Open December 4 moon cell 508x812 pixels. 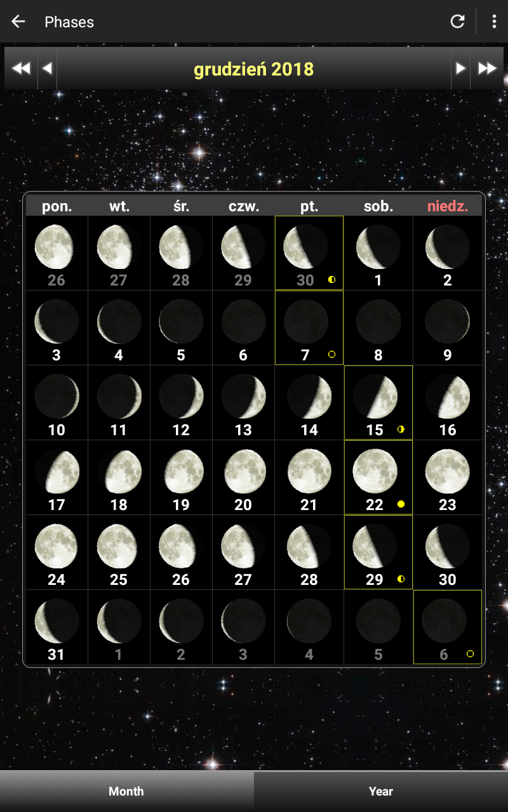coord(119,327)
